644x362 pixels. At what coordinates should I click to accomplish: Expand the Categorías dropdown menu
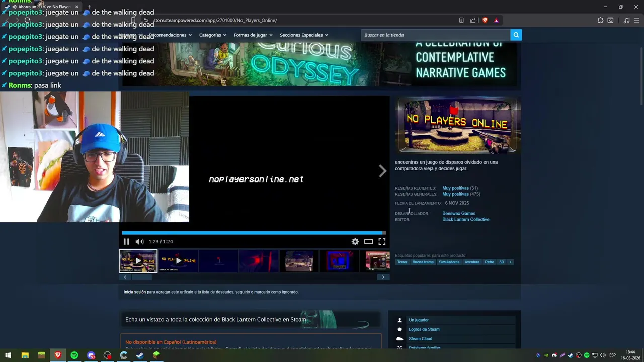click(212, 35)
